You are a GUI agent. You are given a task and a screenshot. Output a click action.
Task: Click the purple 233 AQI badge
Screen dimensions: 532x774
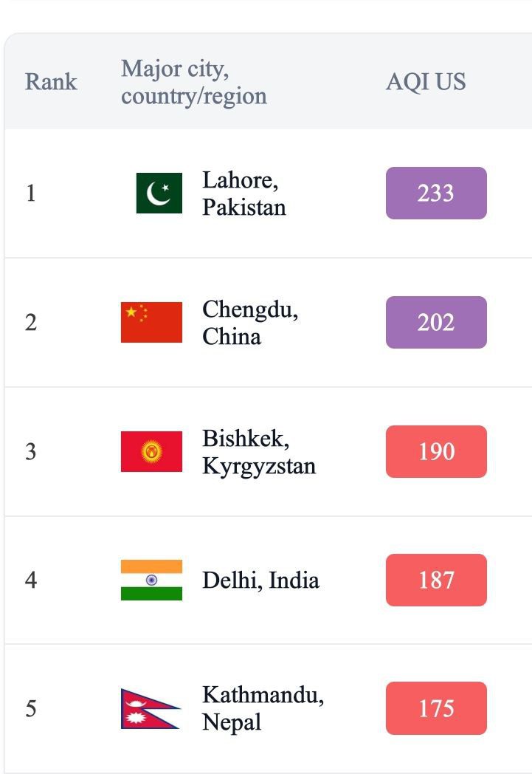coord(436,193)
